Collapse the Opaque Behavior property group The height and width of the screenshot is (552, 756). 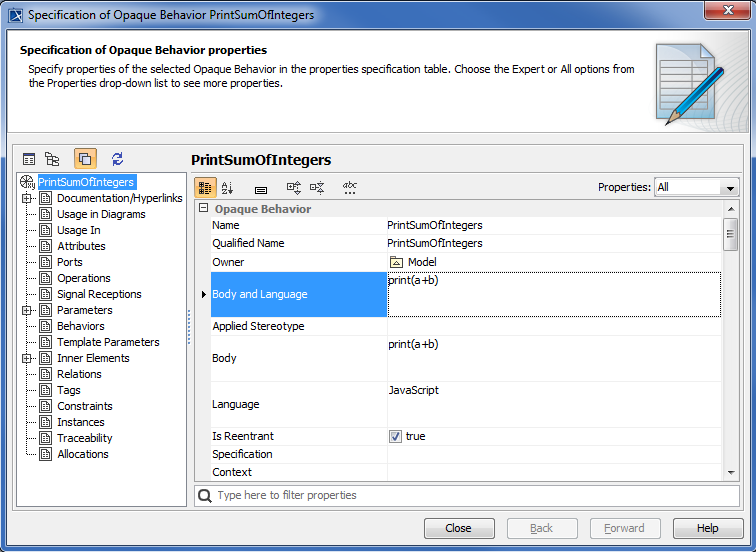(204, 209)
